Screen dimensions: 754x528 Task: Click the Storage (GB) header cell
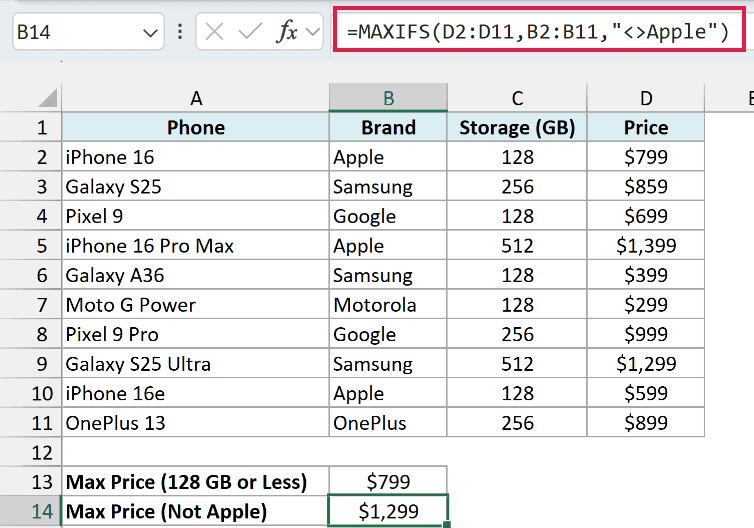[517, 127]
